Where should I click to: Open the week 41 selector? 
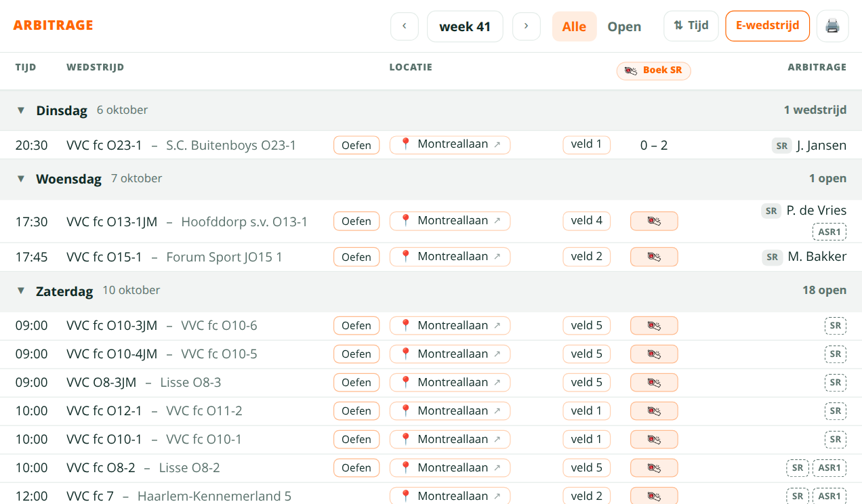(x=465, y=26)
